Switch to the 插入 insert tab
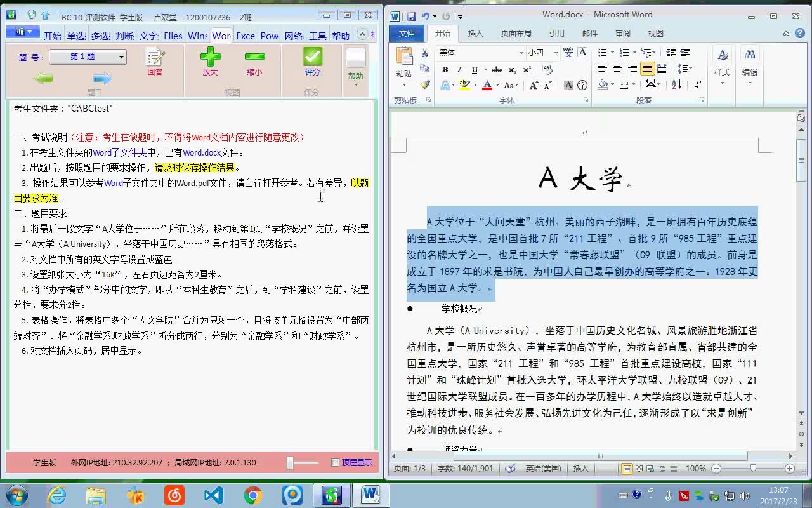812x508 pixels. 475,34
